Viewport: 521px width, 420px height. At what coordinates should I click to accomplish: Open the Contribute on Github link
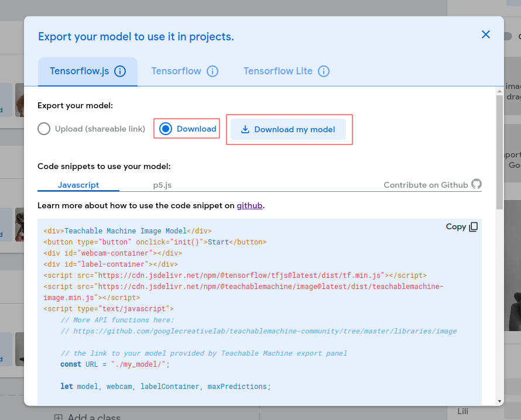tap(433, 185)
